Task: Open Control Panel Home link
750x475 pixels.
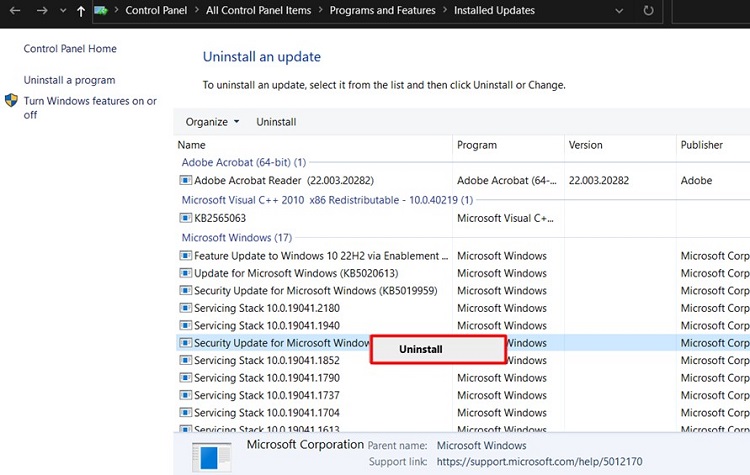Action: pyautogui.click(x=70, y=49)
